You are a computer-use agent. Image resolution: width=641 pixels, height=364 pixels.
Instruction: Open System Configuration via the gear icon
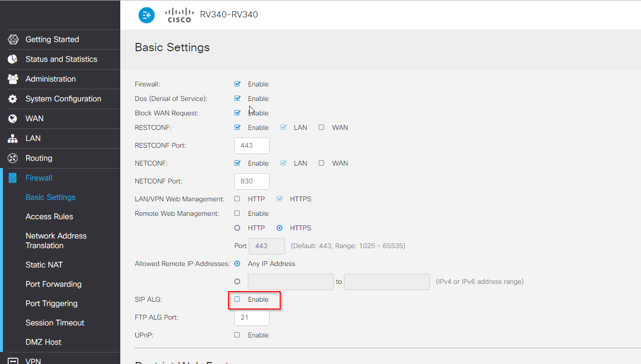click(13, 98)
